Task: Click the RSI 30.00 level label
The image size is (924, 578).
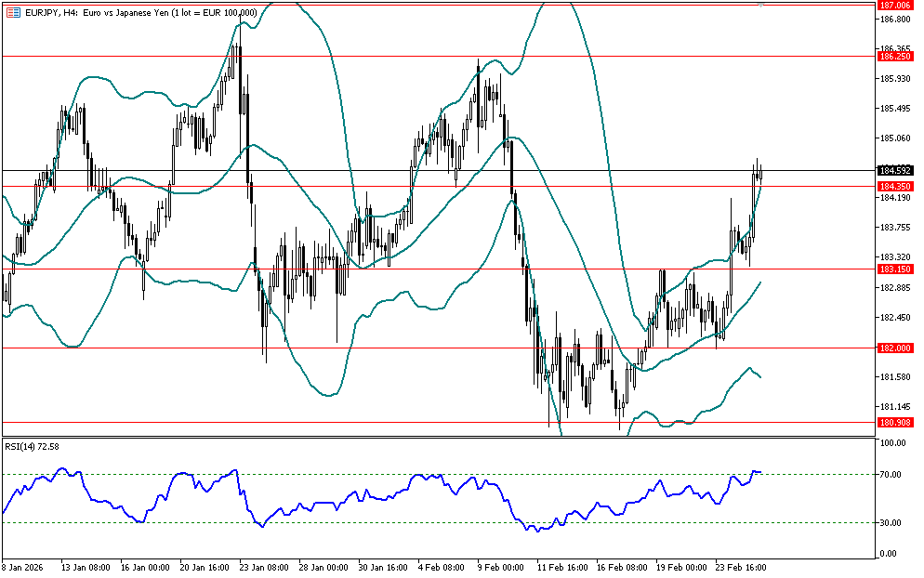Action: pos(892,523)
